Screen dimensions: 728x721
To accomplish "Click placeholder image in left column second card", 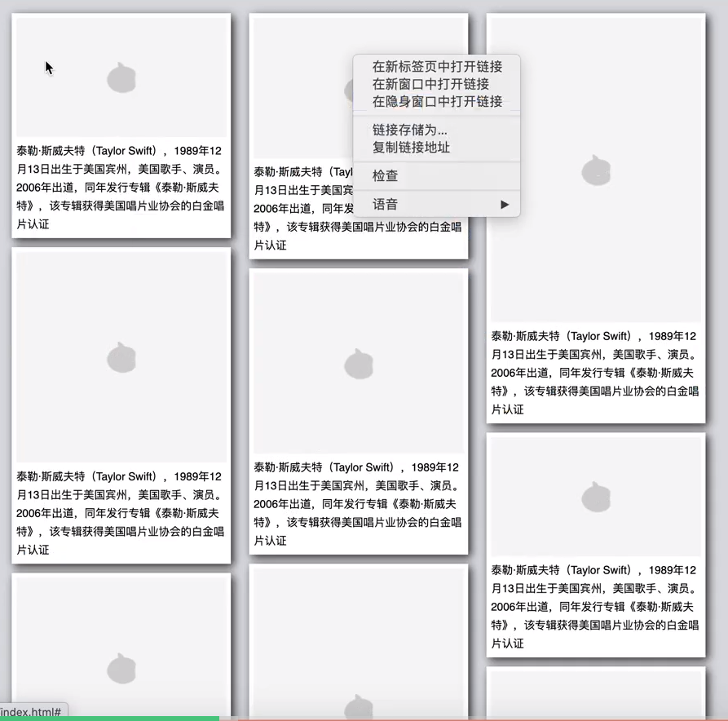I will point(121,357).
